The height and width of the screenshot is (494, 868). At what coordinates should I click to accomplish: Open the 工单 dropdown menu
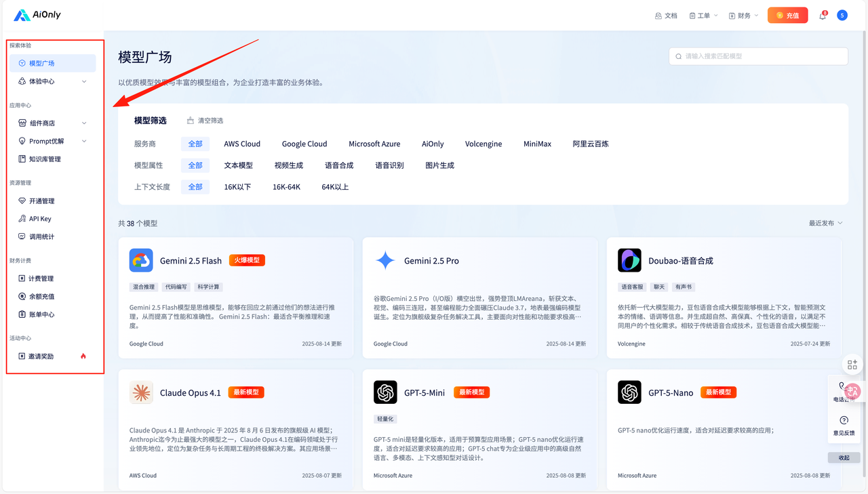tap(703, 16)
